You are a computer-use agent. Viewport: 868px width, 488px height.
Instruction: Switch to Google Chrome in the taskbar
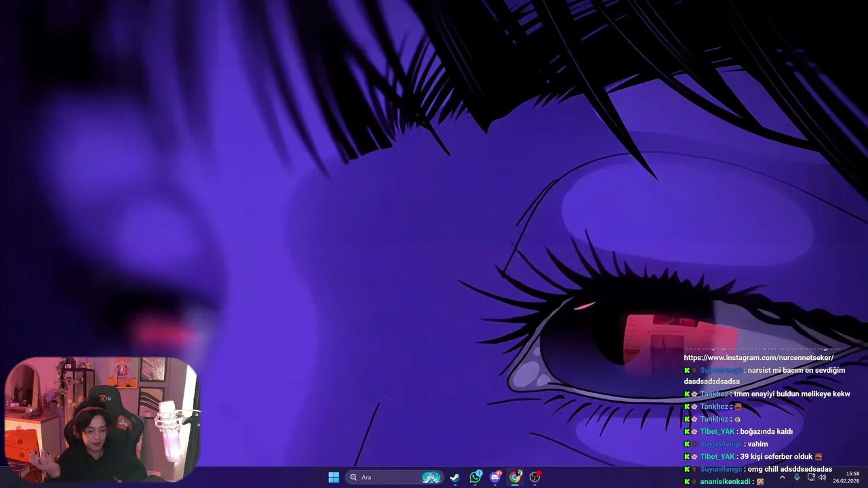pyautogui.click(x=515, y=477)
